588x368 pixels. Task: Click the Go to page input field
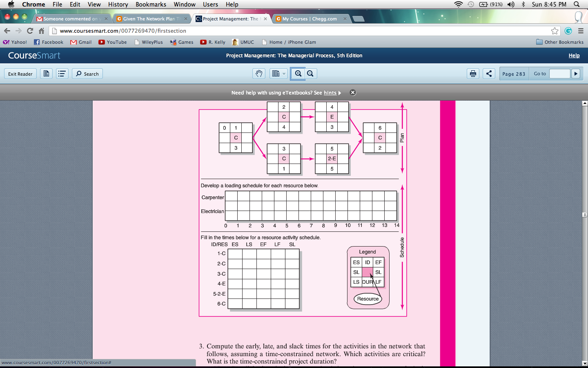(x=559, y=74)
